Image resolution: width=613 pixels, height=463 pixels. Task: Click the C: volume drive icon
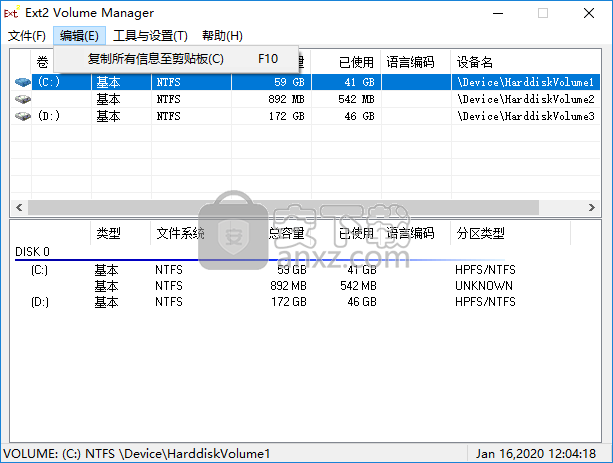(23, 82)
